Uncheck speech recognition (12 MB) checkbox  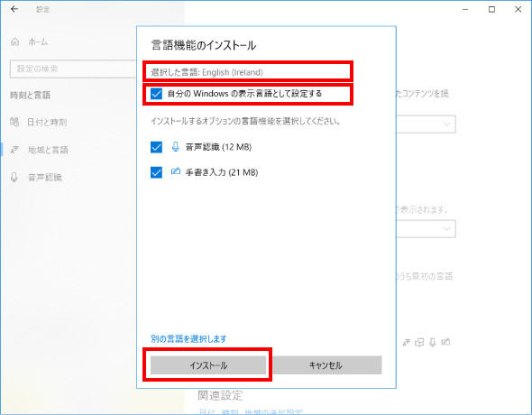[x=156, y=147]
